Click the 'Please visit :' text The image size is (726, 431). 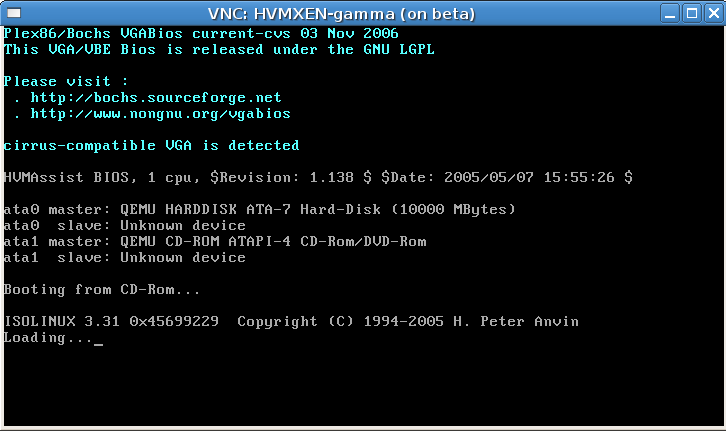(x=66, y=82)
